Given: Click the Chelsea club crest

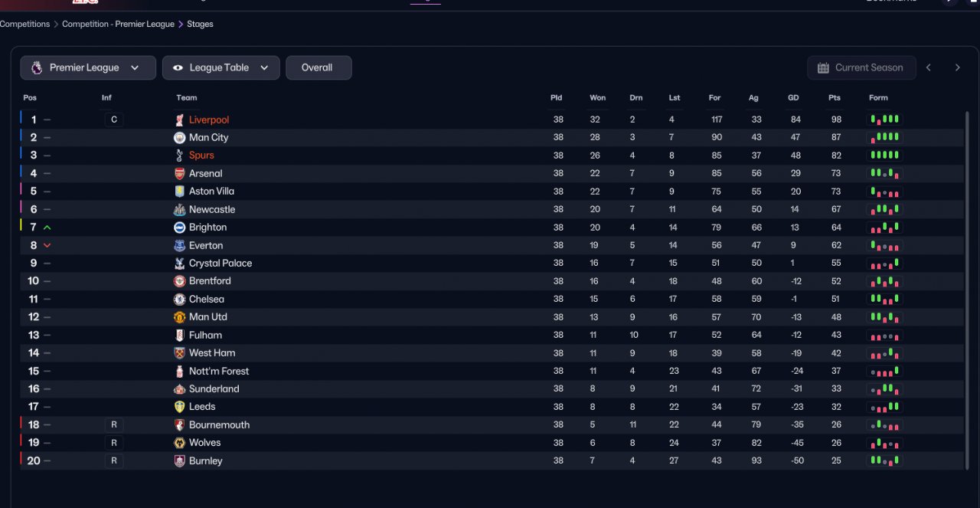Looking at the screenshot, I should click(x=179, y=300).
